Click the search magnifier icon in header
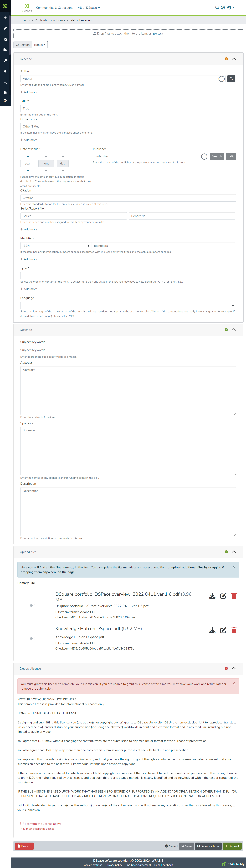Viewport: 246px width, 868px height. (217, 7)
